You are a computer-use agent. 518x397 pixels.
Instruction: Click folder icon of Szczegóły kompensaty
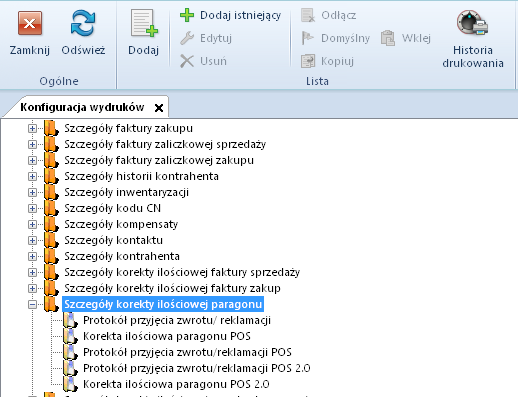click(51, 224)
